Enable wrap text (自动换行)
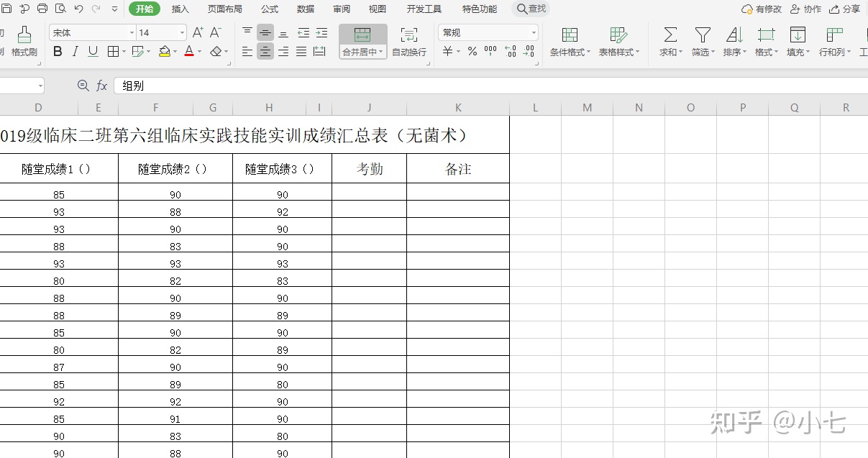This screenshot has height=458, width=868. pos(408,42)
